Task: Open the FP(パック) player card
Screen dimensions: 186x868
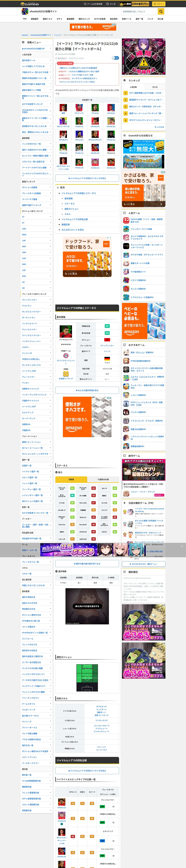Action: [79, 108]
